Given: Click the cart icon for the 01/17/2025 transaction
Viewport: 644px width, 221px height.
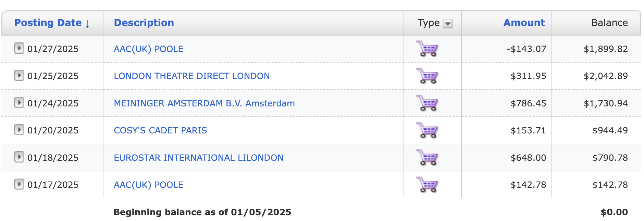Looking at the screenshot, I should click(x=427, y=184).
